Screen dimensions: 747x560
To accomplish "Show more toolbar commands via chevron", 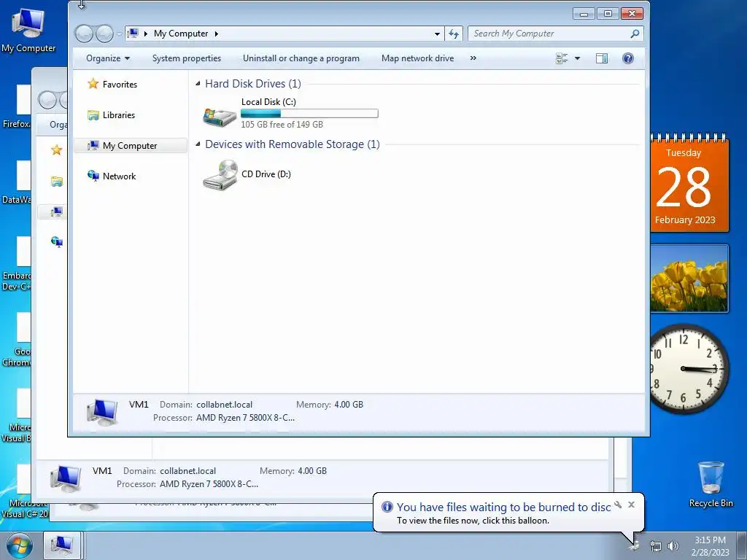I will (x=473, y=58).
